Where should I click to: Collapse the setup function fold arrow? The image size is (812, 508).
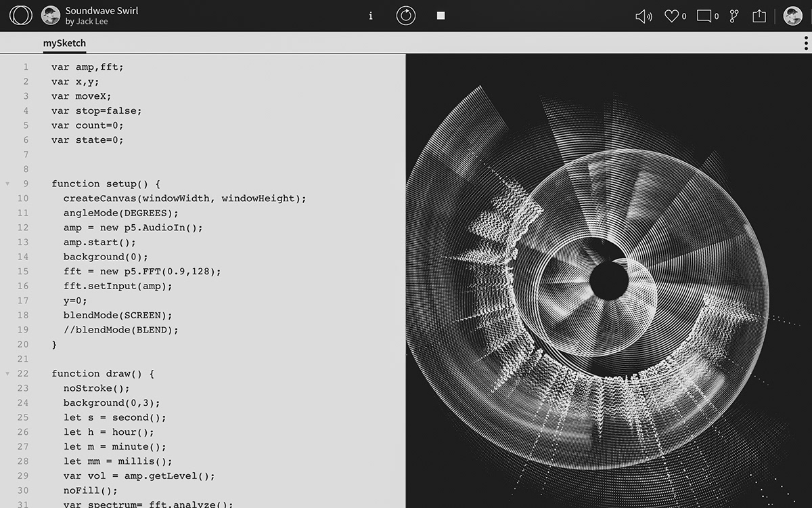coord(7,184)
